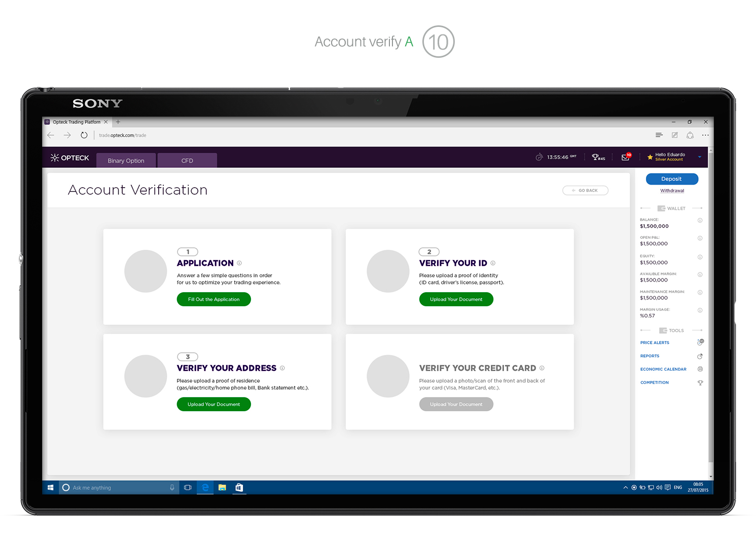The width and height of the screenshot is (756, 536).
Task: Refresh the browser page
Action: [x=84, y=135]
